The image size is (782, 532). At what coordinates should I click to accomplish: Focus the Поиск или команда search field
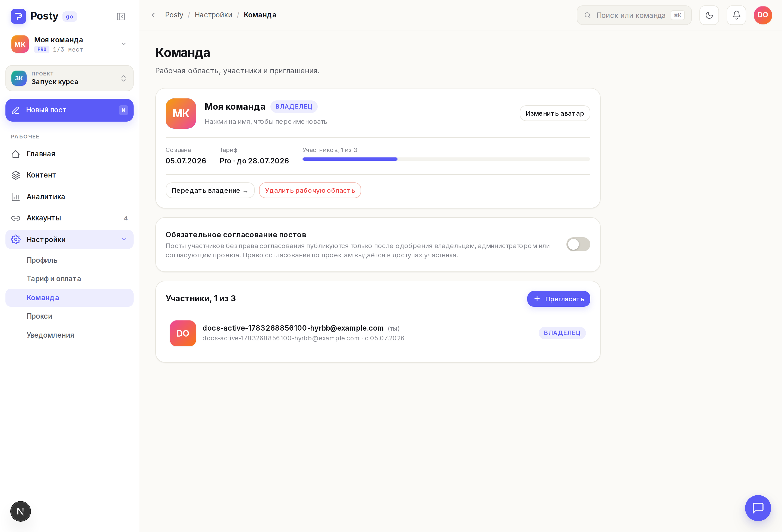(x=634, y=15)
